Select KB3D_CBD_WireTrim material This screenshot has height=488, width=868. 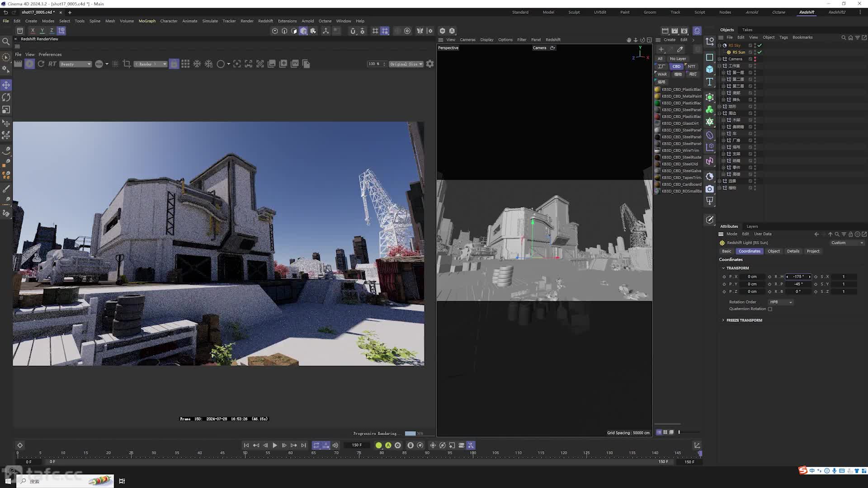click(678, 150)
